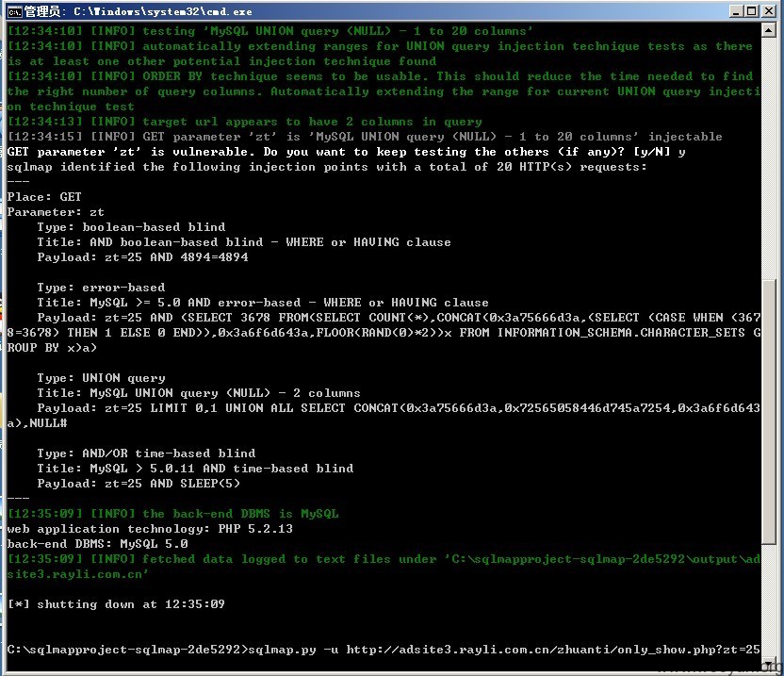Maximize the cmd.exe window
The width and height of the screenshot is (784, 676).
(752, 11)
